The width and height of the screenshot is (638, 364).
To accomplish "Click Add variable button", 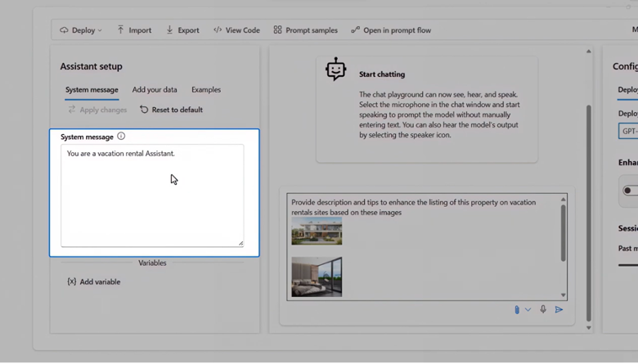I will click(x=94, y=282).
